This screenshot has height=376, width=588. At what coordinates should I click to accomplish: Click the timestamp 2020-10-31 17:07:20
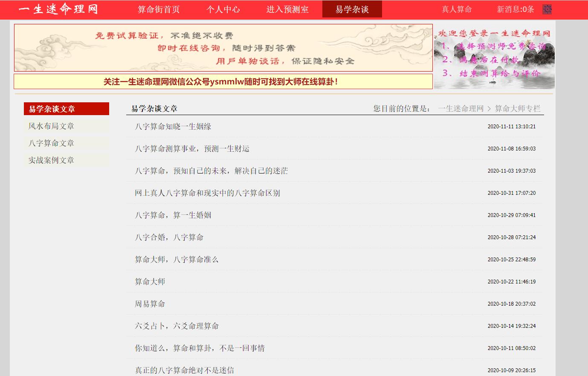pyautogui.click(x=512, y=193)
